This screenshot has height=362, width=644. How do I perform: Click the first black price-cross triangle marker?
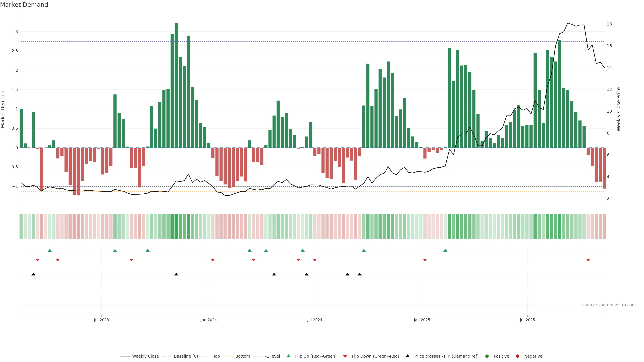point(33,274)
